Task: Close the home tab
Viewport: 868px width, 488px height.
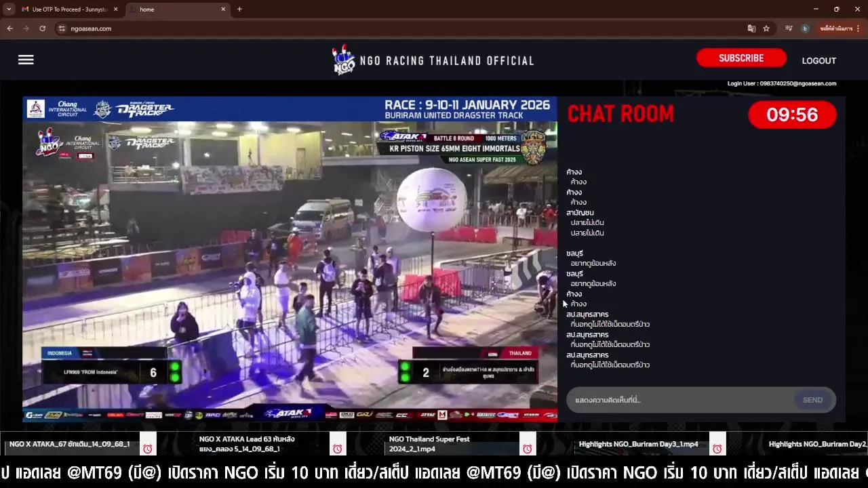Action: point(223,9)
